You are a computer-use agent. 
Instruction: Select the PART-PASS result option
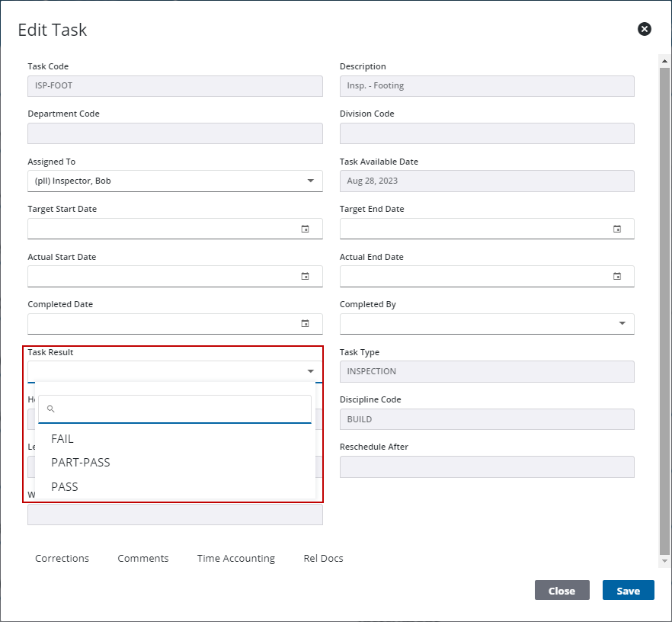80,463
